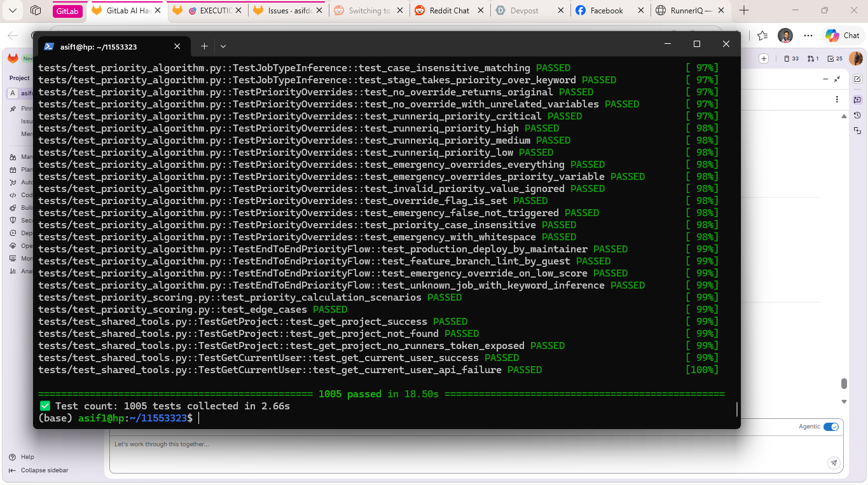Open the browser workspaces icon beside tabs
Viewport: 868px width, 485px height.
36,10
